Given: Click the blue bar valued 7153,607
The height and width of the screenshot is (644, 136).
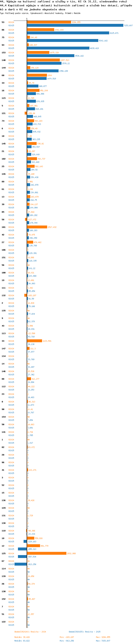Looking at the screenshot, I should coord(75,25).
